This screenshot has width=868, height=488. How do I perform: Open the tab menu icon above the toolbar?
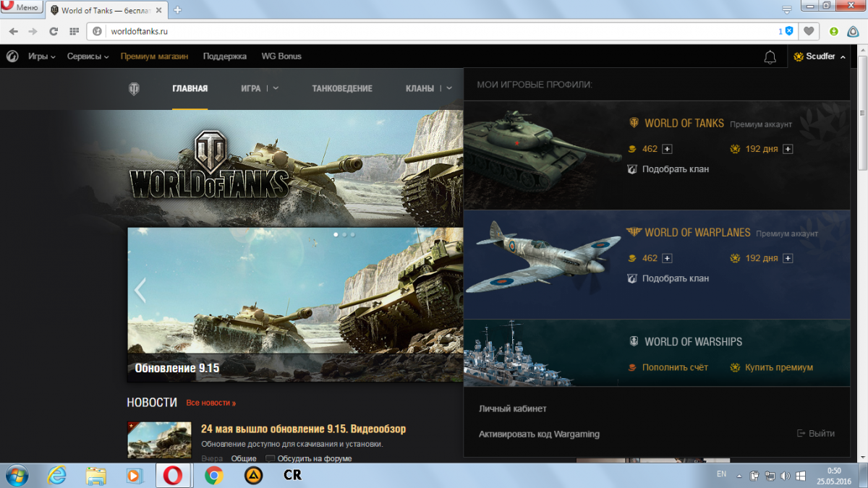coord(787,9)
